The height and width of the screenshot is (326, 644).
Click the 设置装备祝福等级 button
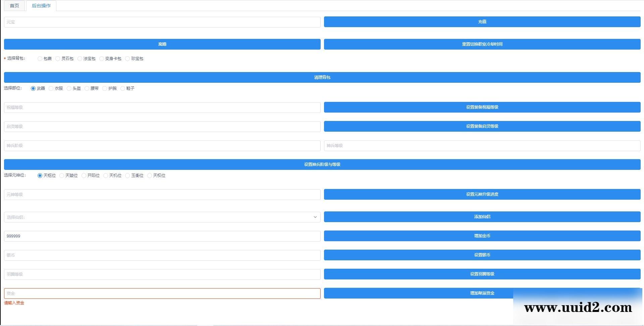click(x=482, y=107)
